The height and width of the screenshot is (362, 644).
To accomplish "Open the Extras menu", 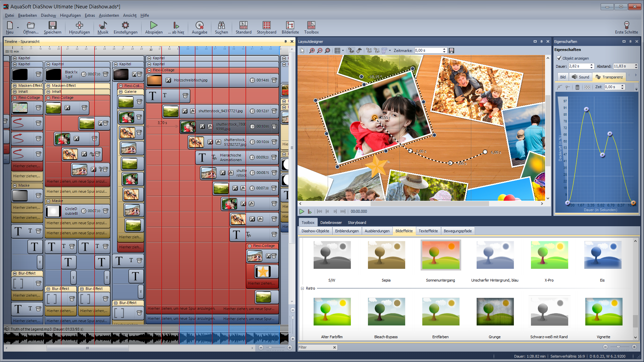I will pyautogui.click(x=90, y=15).
